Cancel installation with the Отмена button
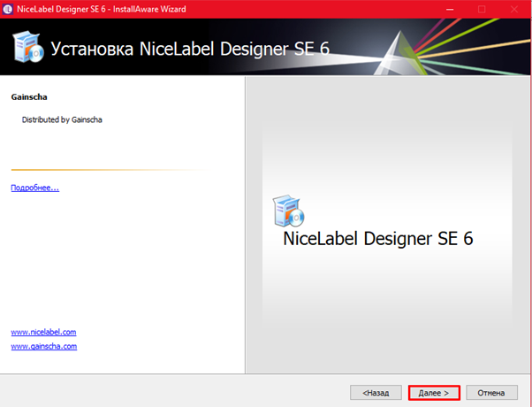The image size is (532, 407). coord(491,393)
